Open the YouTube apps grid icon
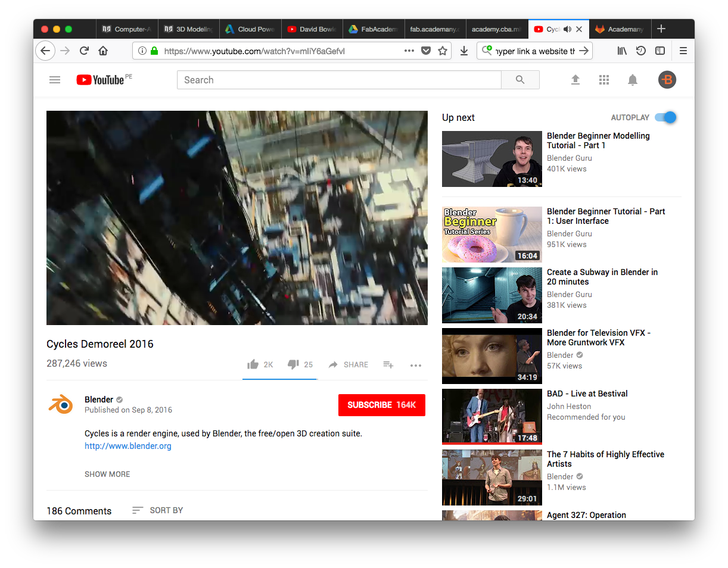Image resolution: width=728 pixels, height=568 pixels. click(x=604, y=80)
